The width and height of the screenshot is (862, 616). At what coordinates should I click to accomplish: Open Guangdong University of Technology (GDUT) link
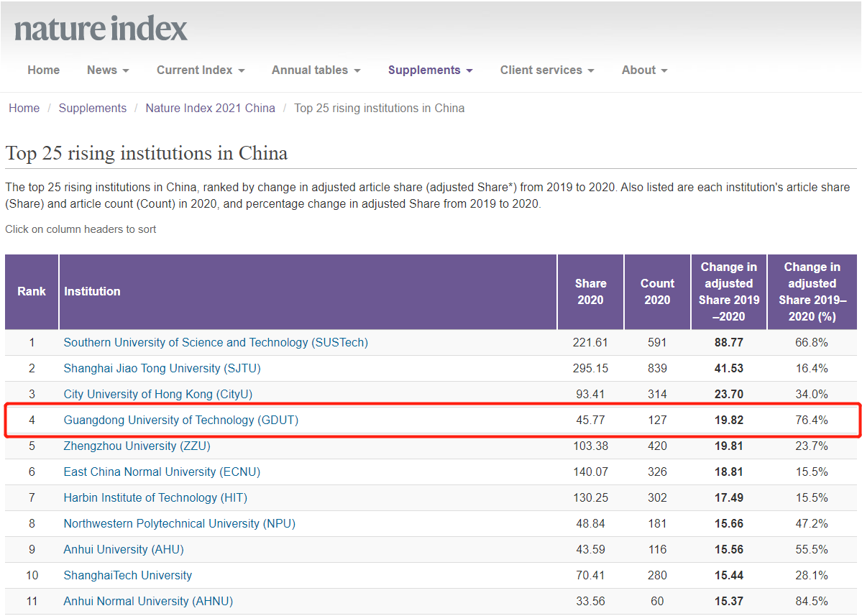[180, 420]
